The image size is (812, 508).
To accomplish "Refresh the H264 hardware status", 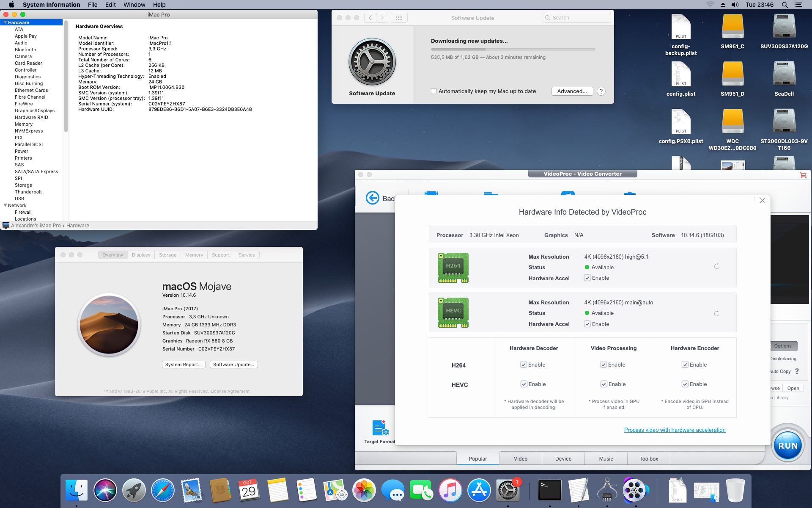I will (x=717, y=266).
